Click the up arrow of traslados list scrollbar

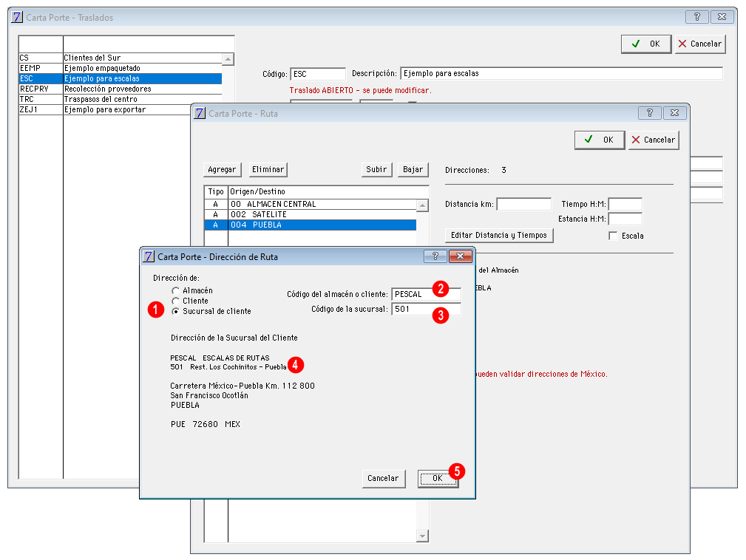pos(228,59)
